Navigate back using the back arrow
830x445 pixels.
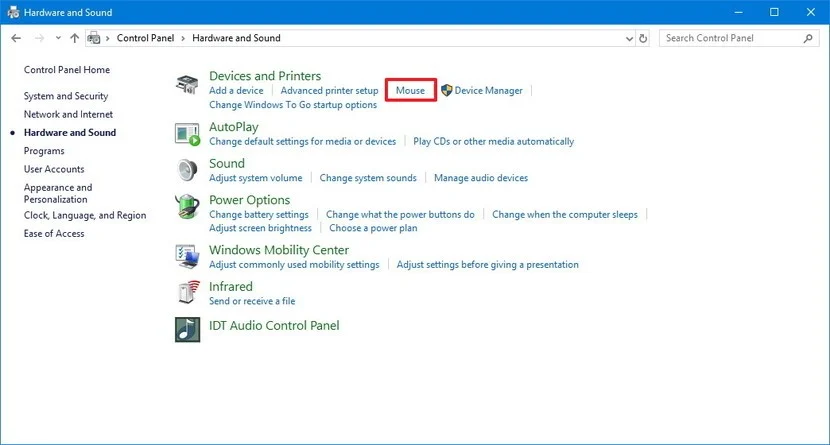(x=16, y=38)
